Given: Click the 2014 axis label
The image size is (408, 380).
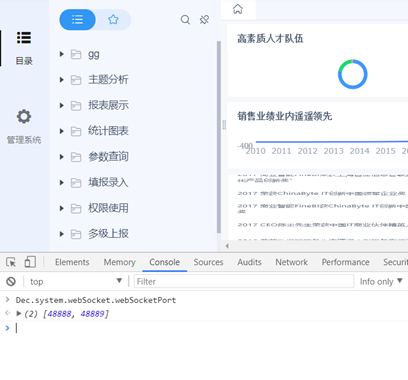Looking at the screenshot, I should [x=359, y=151].
